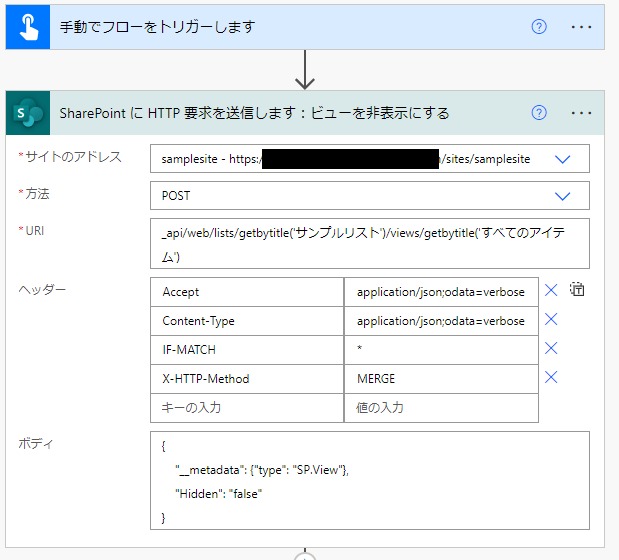Viewport: 619px width, 560px height.
Task: Expand the POST method dropdown
Action: (x=563, y=196)
